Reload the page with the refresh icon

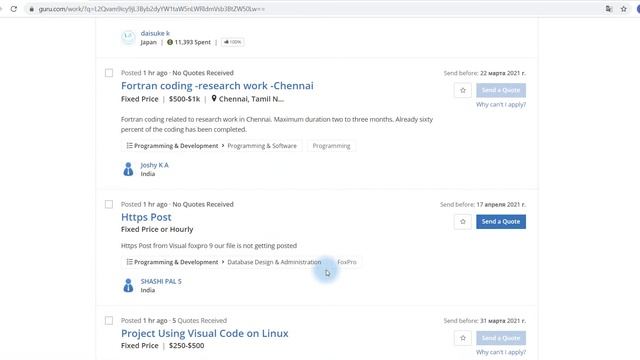tap(14, 9)
